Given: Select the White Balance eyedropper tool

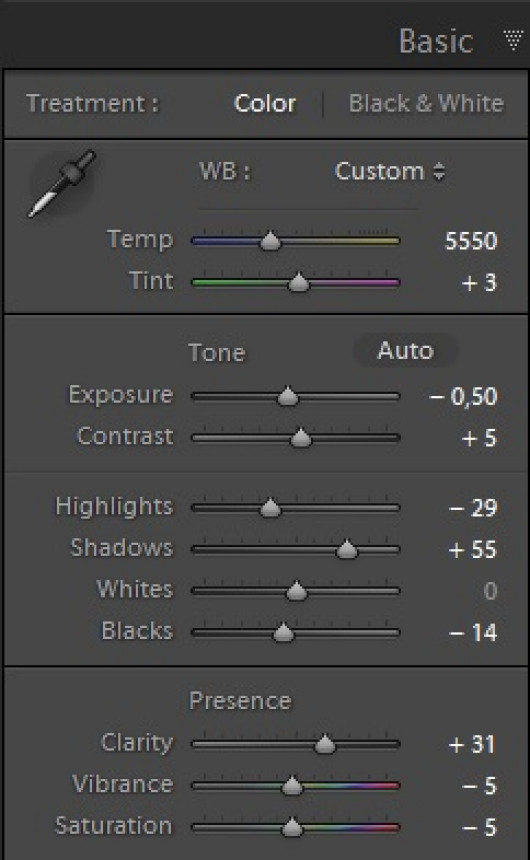Looking at the screenshot, I should [61, 184].
